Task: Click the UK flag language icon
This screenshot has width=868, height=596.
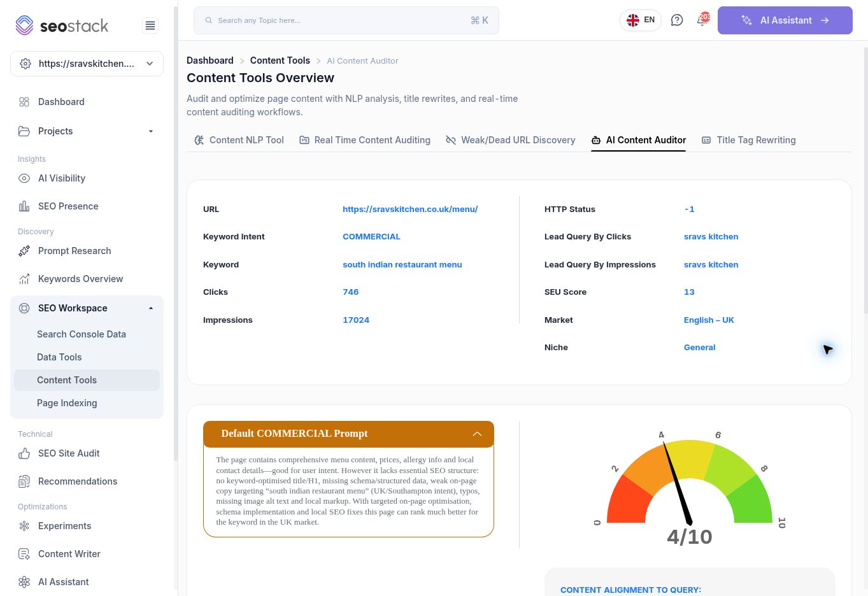Action: (x=633, y=20)
